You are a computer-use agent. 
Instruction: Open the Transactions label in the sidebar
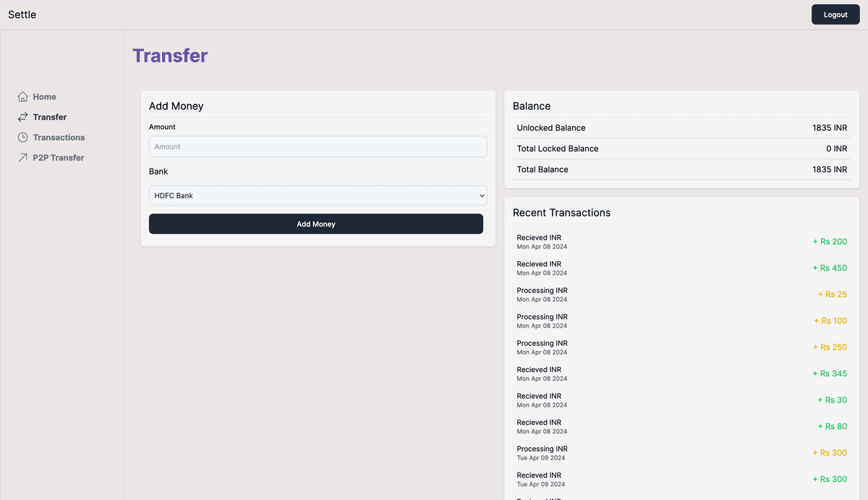(59, 137)
